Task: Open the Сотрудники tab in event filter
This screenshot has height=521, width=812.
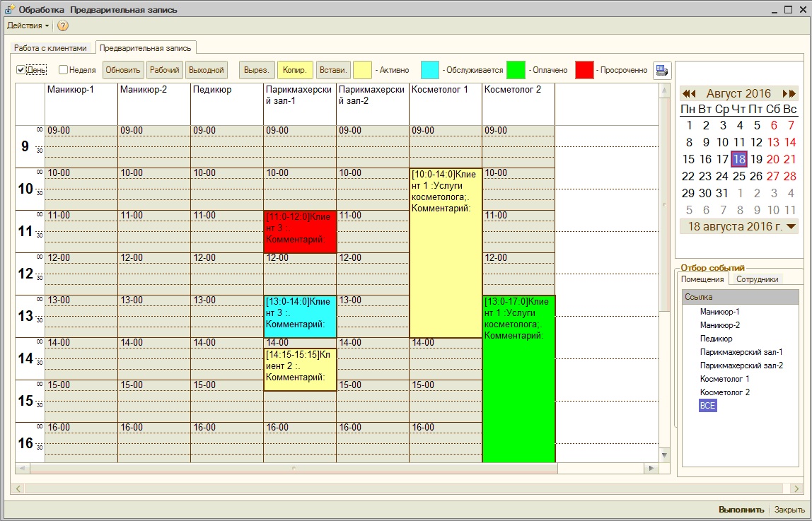Action: [x=758, y=279]
